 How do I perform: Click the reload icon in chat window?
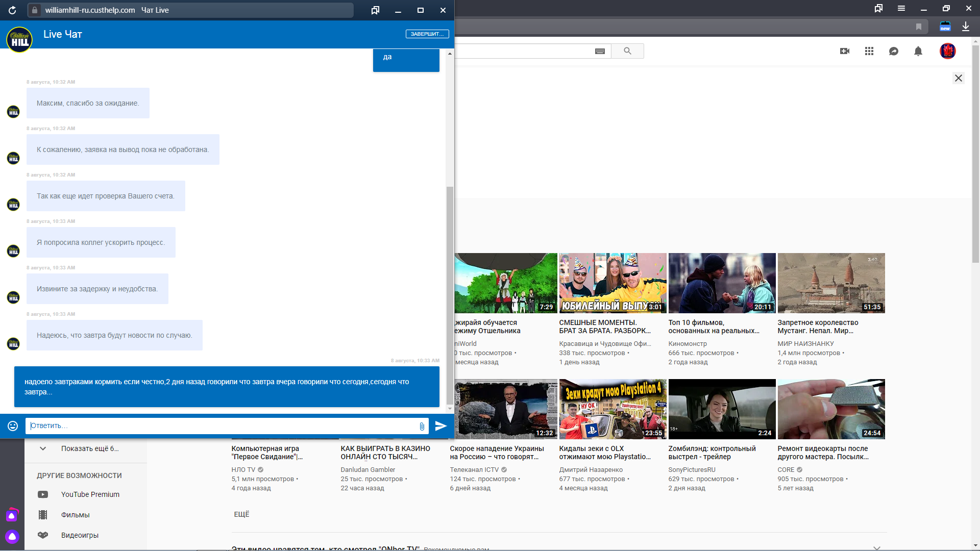[12, 10]
